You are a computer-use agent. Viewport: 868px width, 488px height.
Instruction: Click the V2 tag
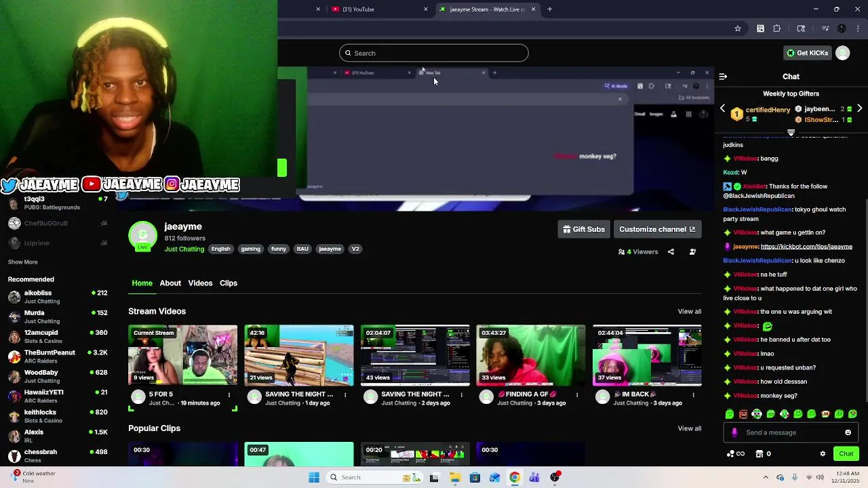[x=355, y=249]
